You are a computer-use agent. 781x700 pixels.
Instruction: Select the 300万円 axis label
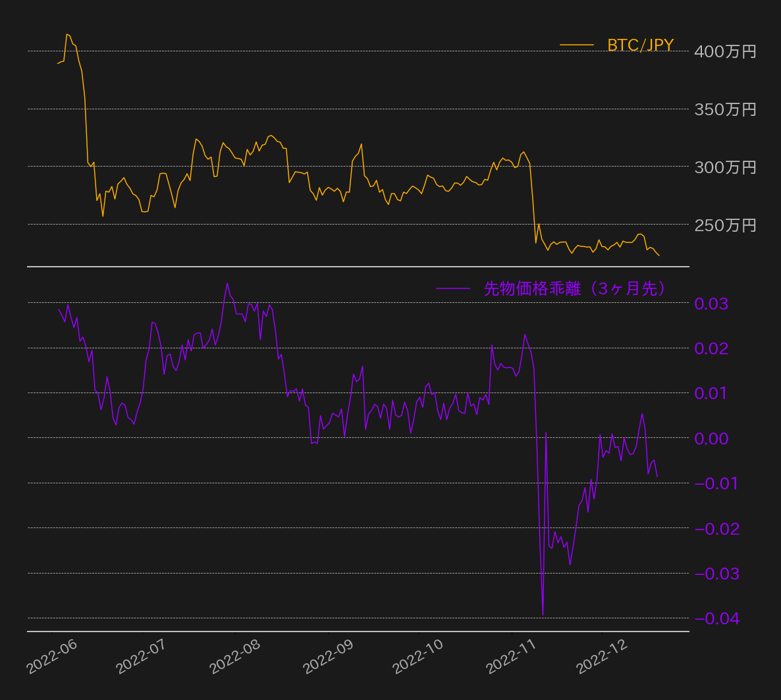tap(725, 167)
